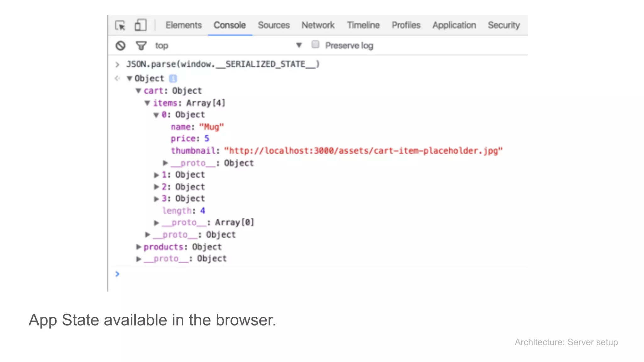Open the Network tab

pos(318,25)
